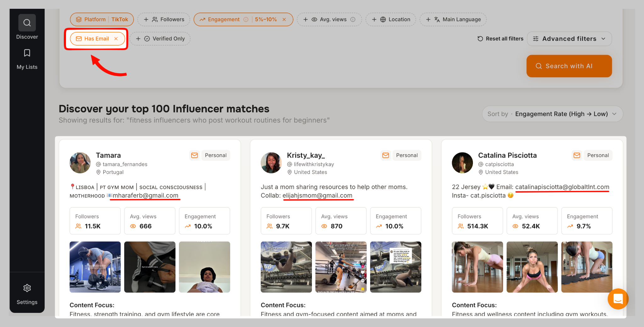644x327 pixels.
Task: Click Tamara's profile picture
Action: click(x=80, y=163)
